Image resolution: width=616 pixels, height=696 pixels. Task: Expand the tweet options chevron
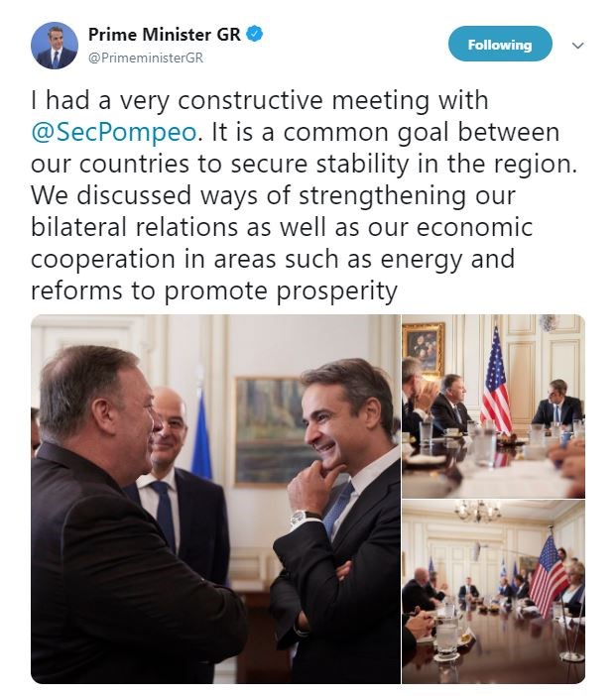pyautogui.click(x=578, y=46)
